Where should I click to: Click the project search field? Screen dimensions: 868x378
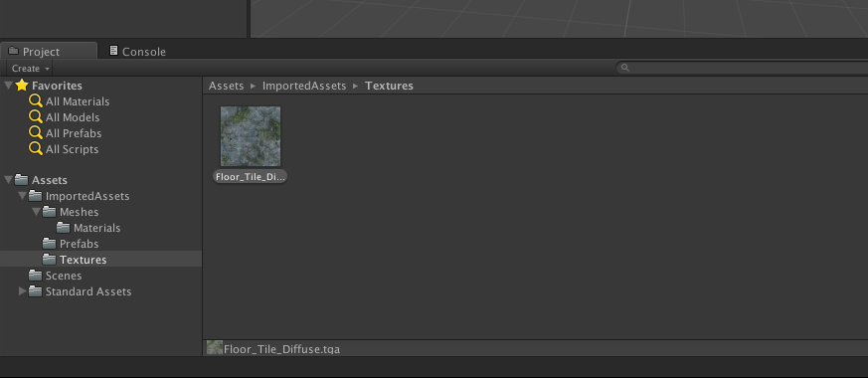742,68
